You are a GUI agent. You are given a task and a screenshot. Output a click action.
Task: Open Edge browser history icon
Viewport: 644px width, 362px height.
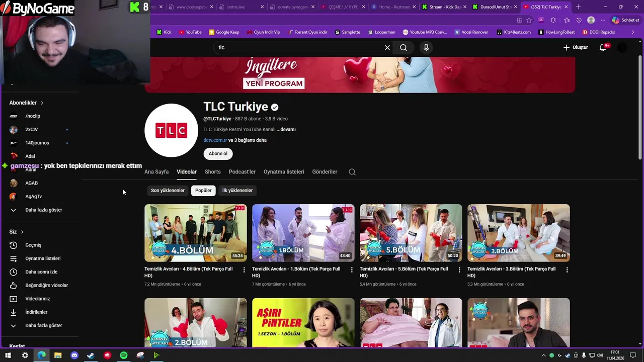click(579, 20)
